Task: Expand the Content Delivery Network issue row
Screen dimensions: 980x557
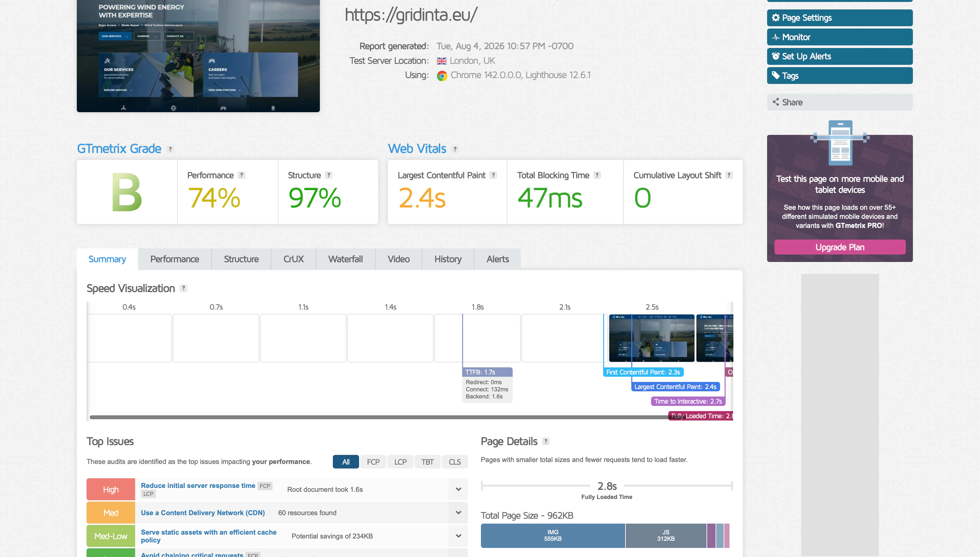Action: [458, 513]
